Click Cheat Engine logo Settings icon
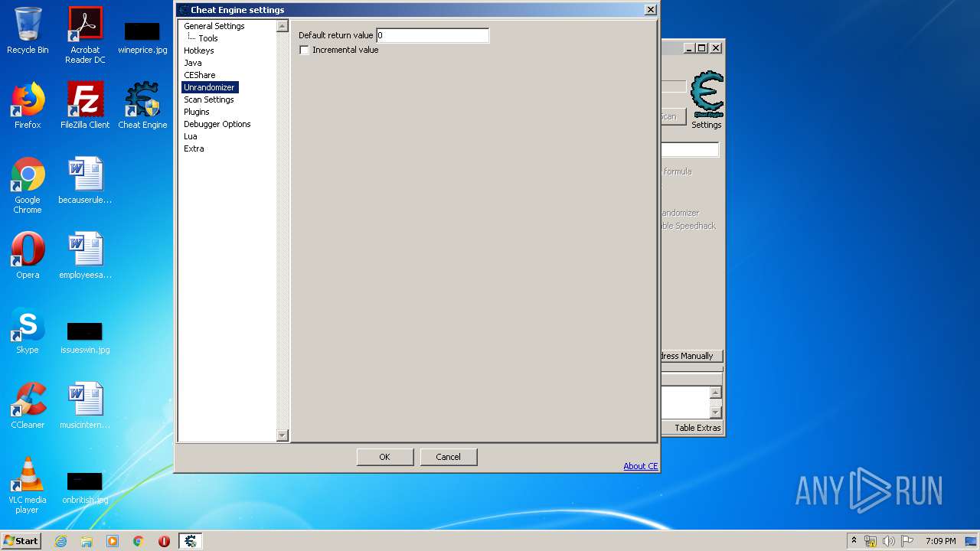This screenshot has width=980, height=551. [x=707, y=100]
